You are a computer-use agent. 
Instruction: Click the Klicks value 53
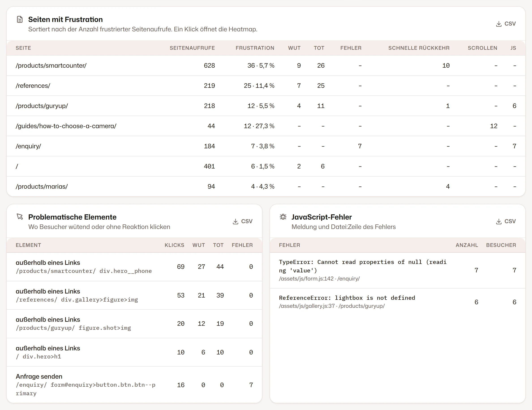(x=180, y=296)
